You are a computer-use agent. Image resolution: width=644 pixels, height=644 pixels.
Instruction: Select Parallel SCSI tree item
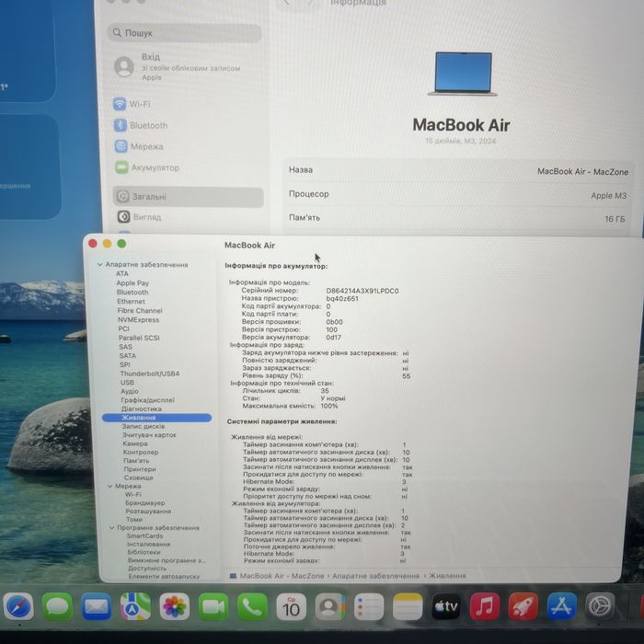pos(139,338)
